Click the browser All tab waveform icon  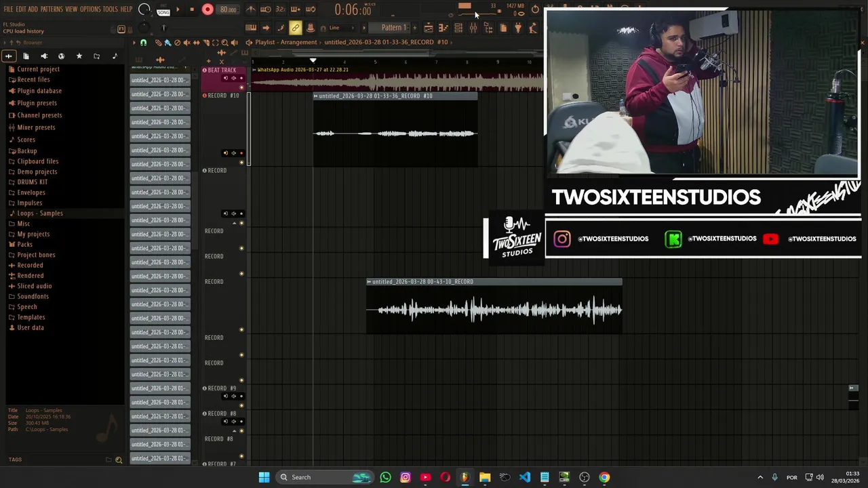coord(9,56)
